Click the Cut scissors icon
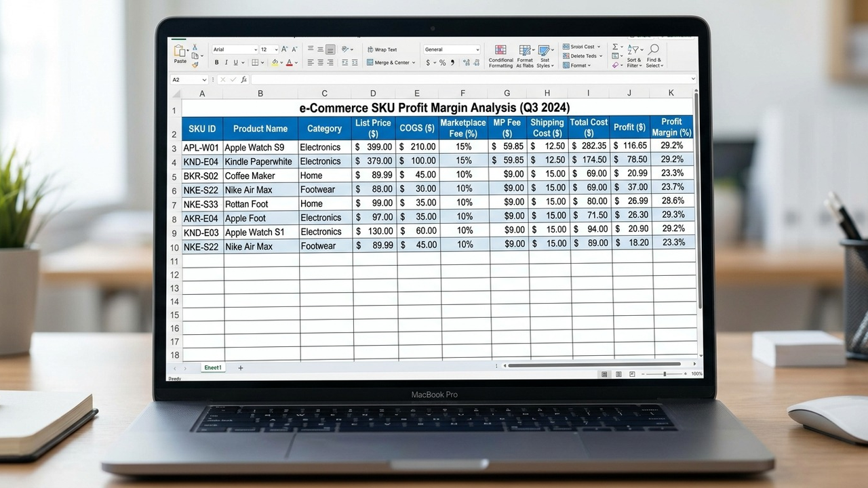Image resolution: width=868 pixels, height=488 pixels. point(195,47)
